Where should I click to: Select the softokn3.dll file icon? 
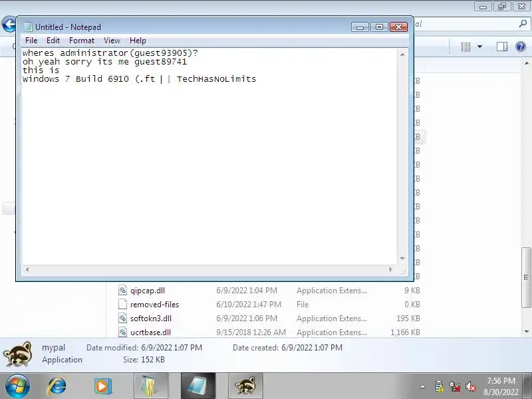[x=122, y=318]
